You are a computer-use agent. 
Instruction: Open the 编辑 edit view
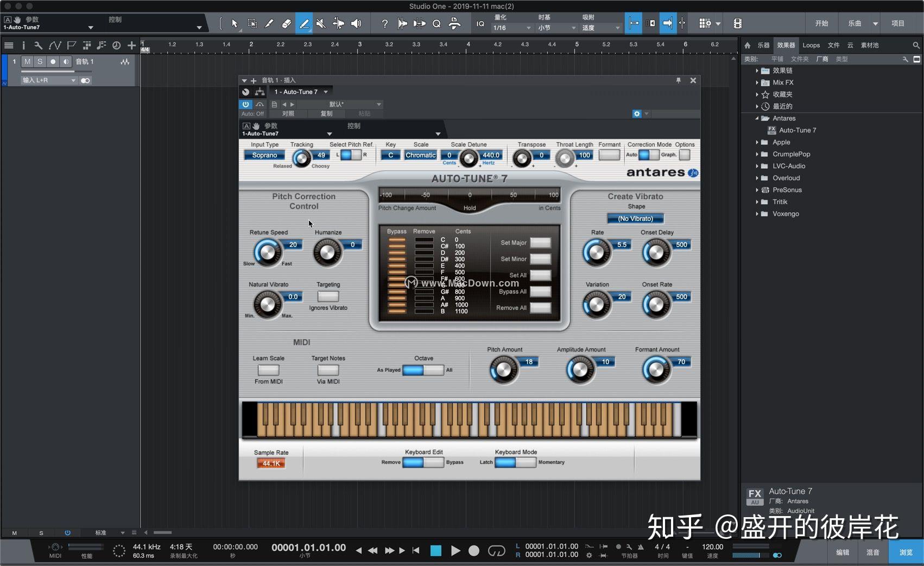[842, 552]
